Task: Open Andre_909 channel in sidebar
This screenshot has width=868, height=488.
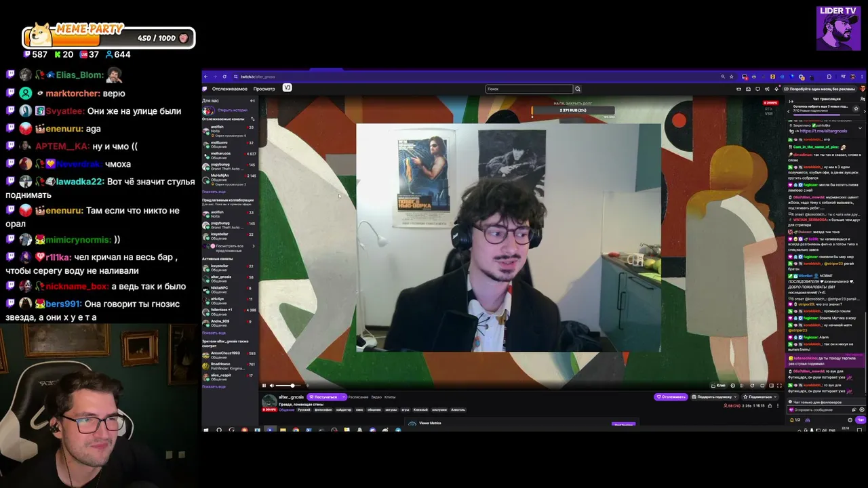Action: (229, 323)
